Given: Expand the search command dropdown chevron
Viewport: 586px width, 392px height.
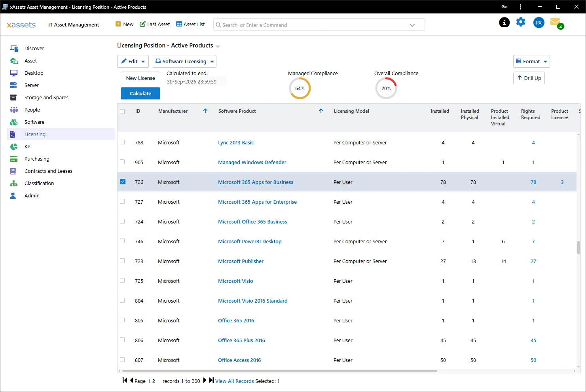Looking at the screenshot, I should pyautogui.click(x=412, y=25).
